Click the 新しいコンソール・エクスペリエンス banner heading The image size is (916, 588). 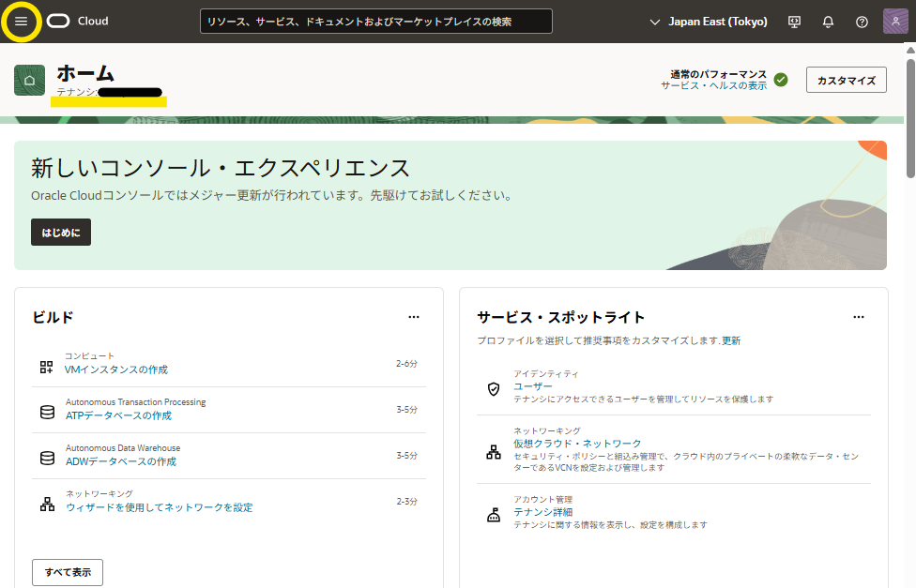coord(221,168)
